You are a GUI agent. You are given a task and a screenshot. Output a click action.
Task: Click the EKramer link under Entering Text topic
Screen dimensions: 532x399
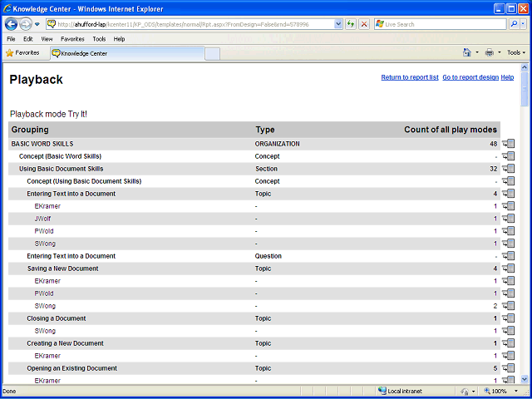click(x=47, y=206)
